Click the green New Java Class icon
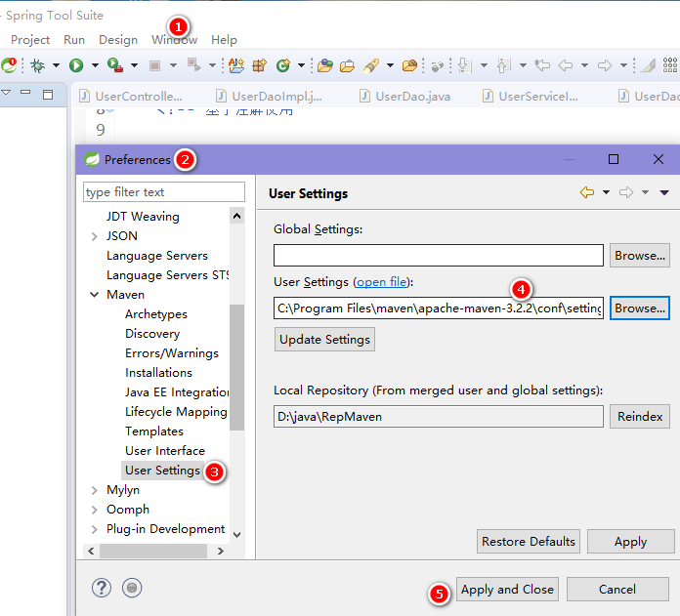The width and height of the screenshot is (680, 616). click(283, 65)
